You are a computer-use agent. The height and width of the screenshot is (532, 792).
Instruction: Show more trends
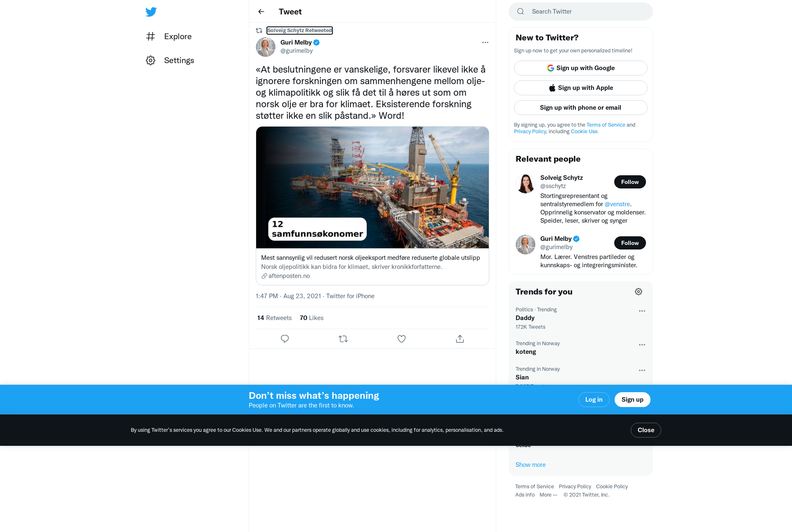[530, 465]
